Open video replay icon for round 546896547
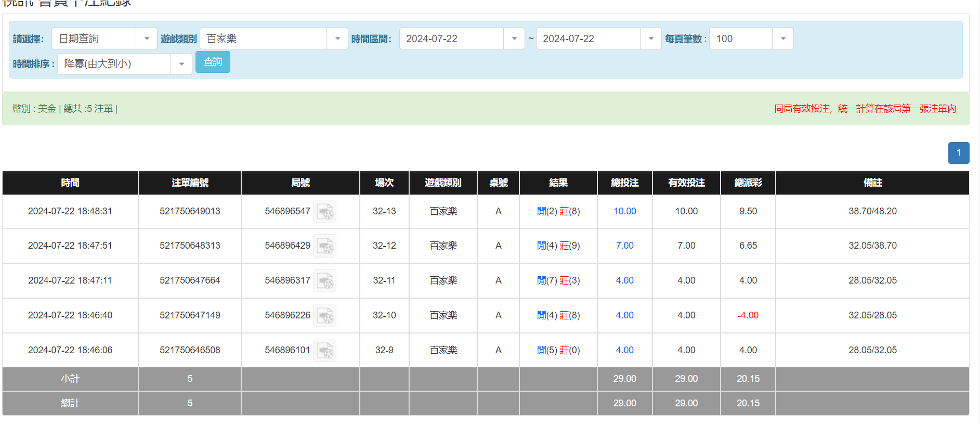 point(325,212)
